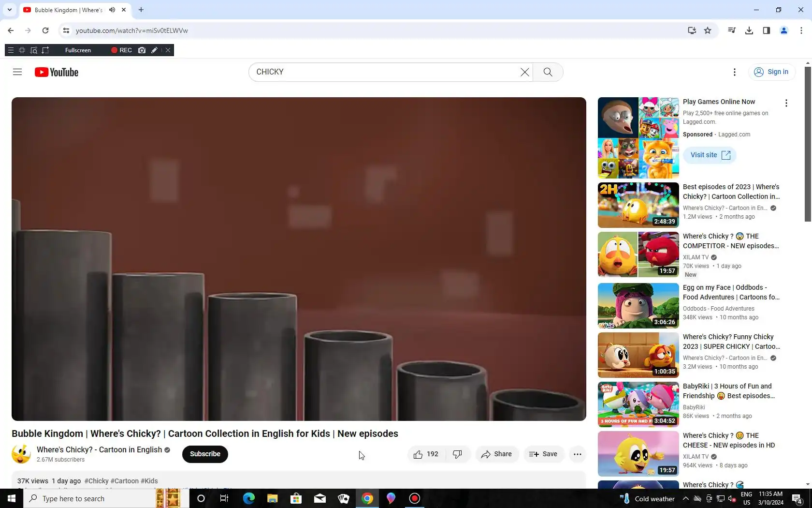The image size is (812, 508).
Task: Open BabyRiki 3 Hours of Fun title
Action: (x=729, y=391)
